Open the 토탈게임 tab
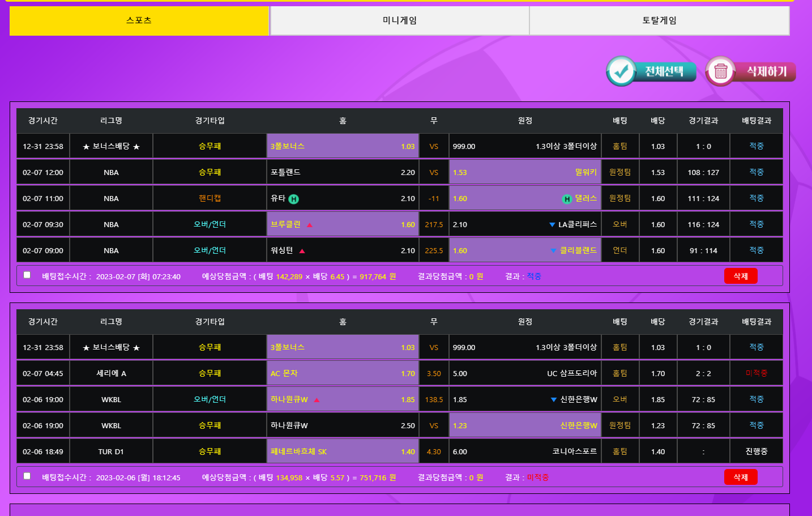 click(659, 21)
